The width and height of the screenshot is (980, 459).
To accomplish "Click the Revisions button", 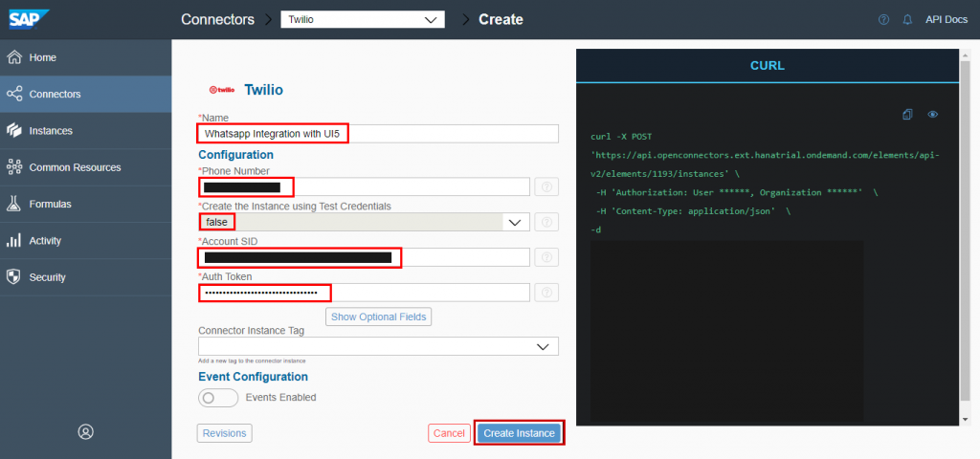I will point(224,433).
